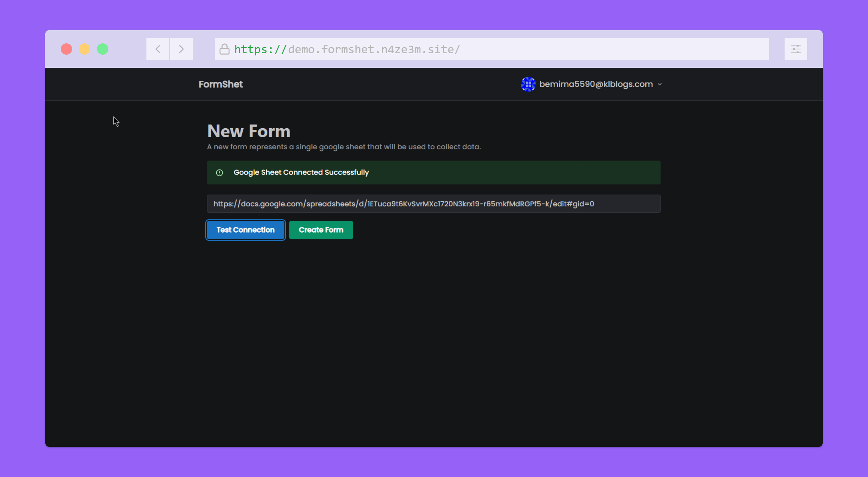Click the browser forward arrow
The image size is (868, 477).
pyautogui.click(x=182, y=49)
